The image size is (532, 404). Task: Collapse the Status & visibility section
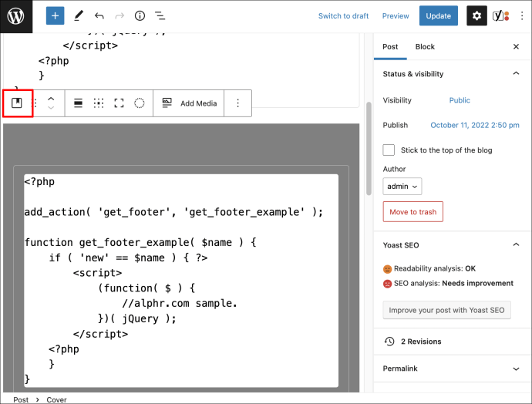516,73
